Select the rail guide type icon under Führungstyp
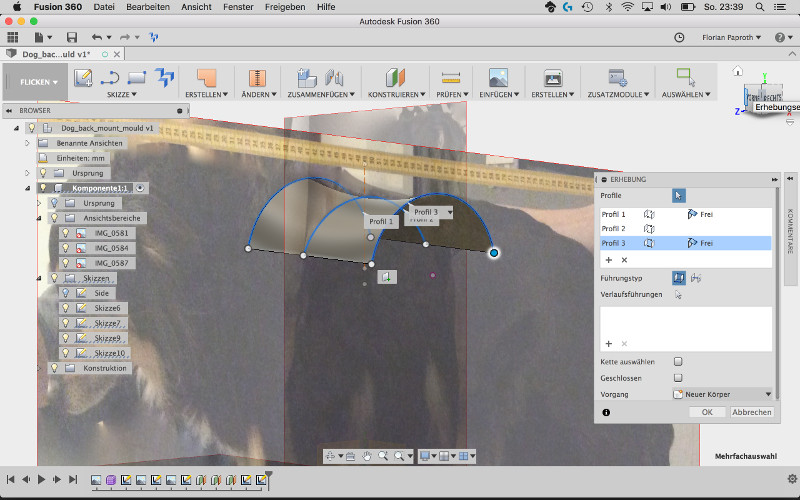800x500 pixels. click(680, 277)
